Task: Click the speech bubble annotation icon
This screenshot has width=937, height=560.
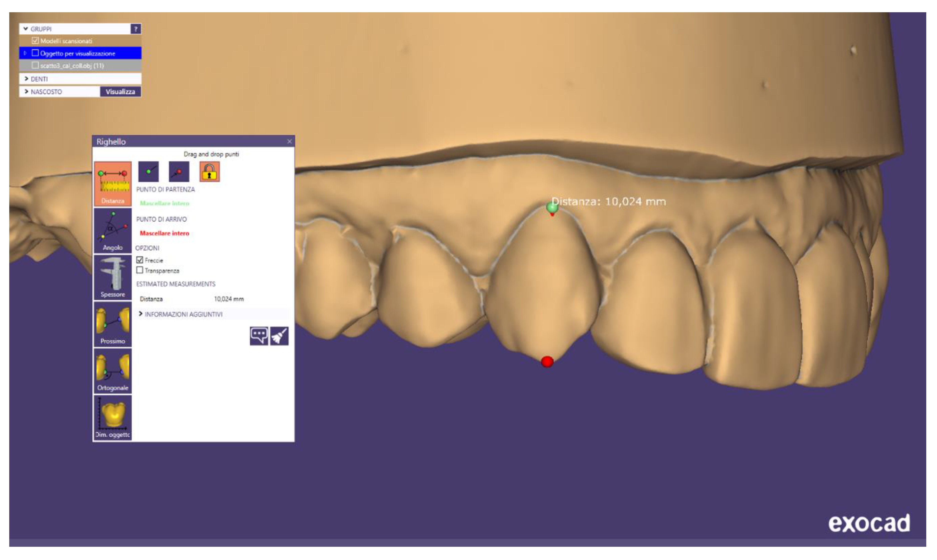Action: [259, 336]
